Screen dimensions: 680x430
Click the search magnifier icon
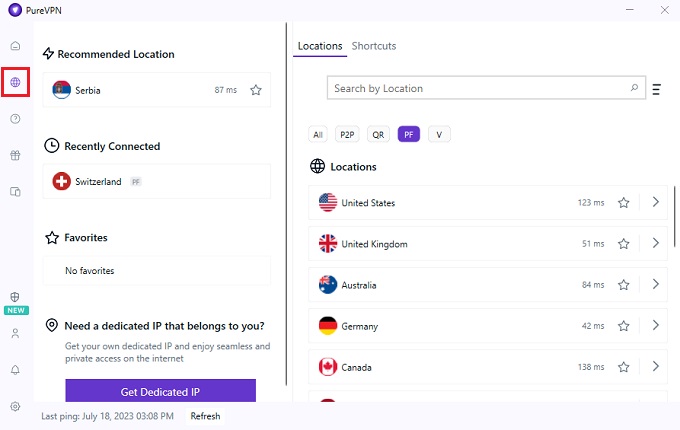coord(634,88)
